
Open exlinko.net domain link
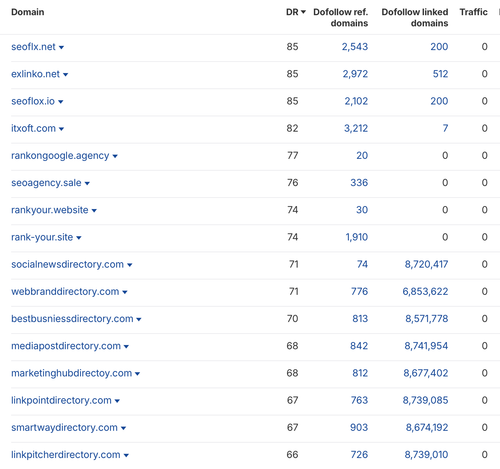tap(35, 74)
